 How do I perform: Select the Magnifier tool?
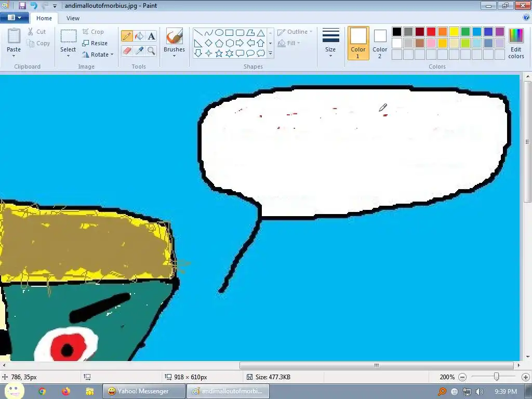(x=151, y=50)
